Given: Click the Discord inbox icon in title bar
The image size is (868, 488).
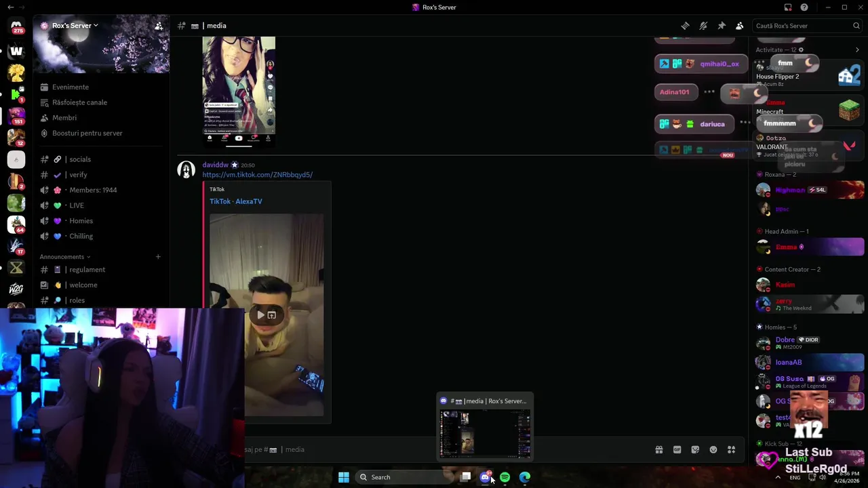Looking at the screenshot, I should [x=788, y=7].
